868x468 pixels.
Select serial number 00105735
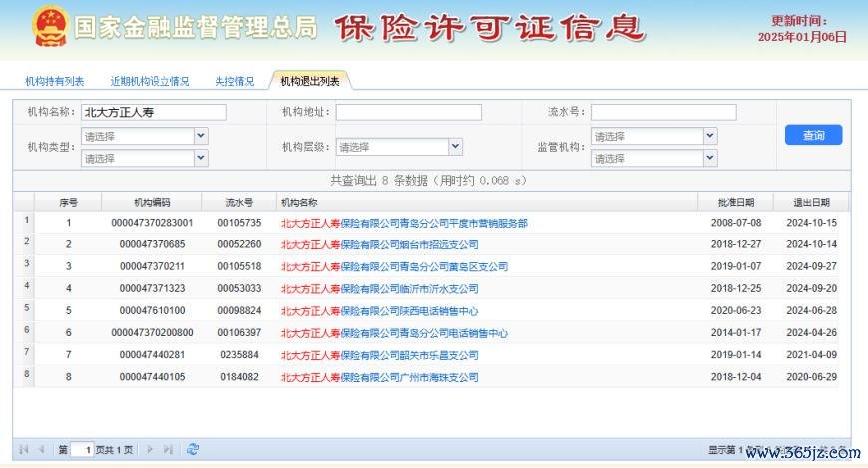(x=239, y=223)
